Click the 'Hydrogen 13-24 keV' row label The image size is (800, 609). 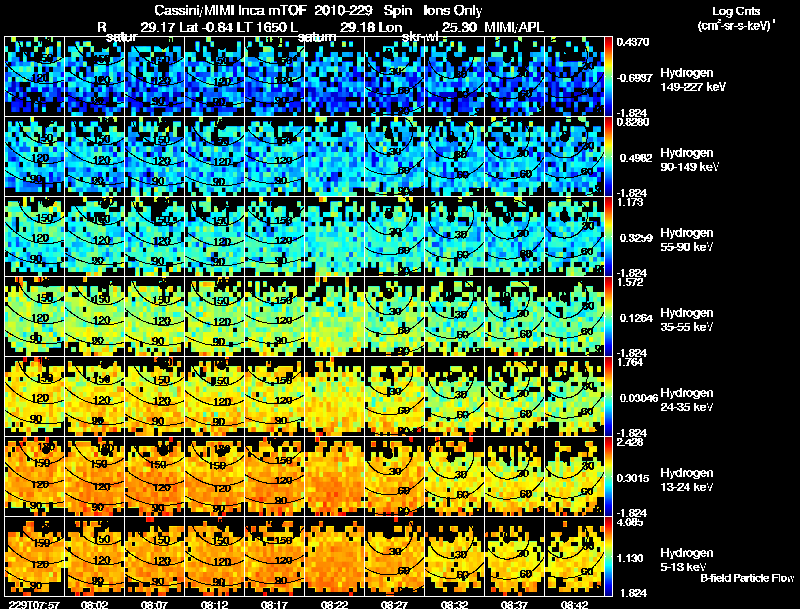click(x=687, y=480)
